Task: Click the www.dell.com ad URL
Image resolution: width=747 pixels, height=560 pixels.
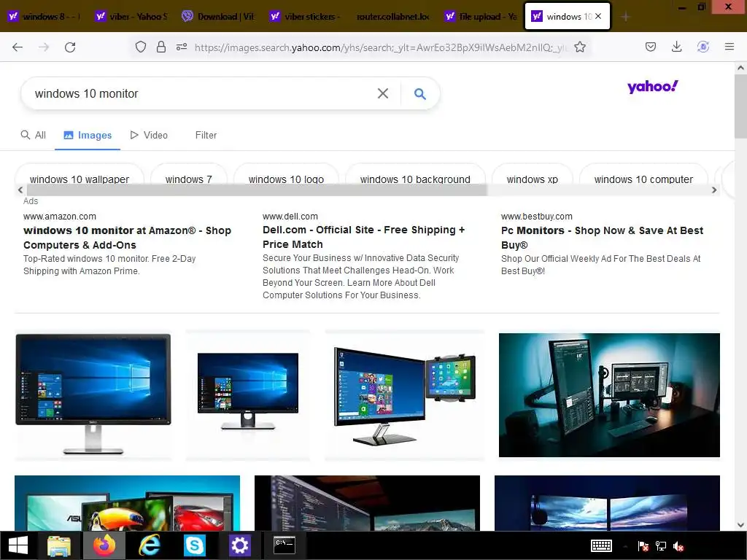Action: 290,216
